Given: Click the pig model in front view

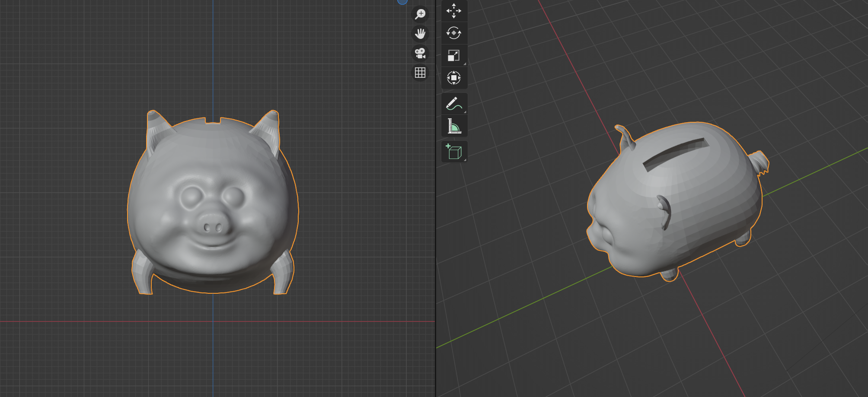Looking at the screenshot, I should click(x=213, y=203).
